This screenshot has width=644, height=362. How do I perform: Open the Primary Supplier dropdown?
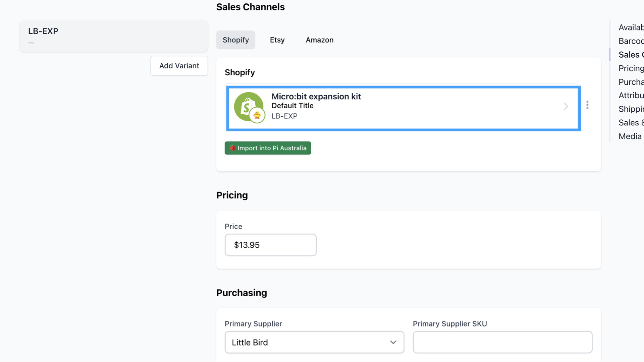point(314,342)
